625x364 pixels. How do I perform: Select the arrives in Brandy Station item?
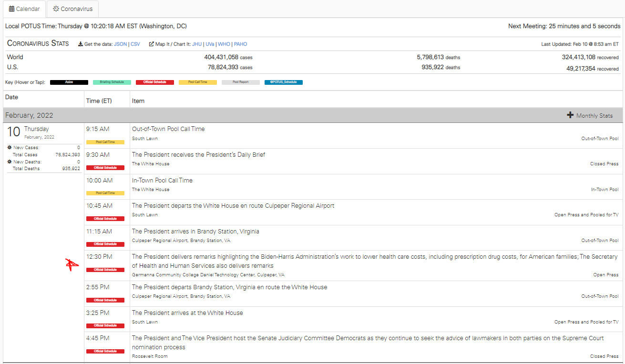(x=195, y=232)
